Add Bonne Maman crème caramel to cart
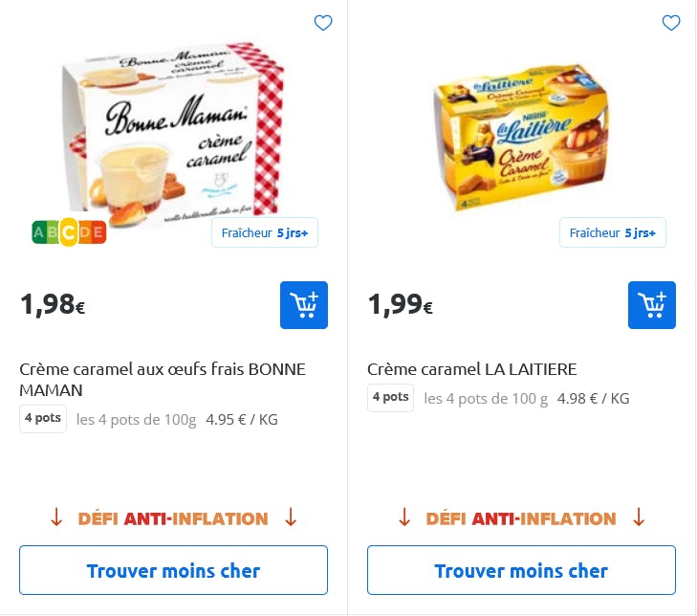The width and height of the screenshot is (697, 616). pos(304,305)
